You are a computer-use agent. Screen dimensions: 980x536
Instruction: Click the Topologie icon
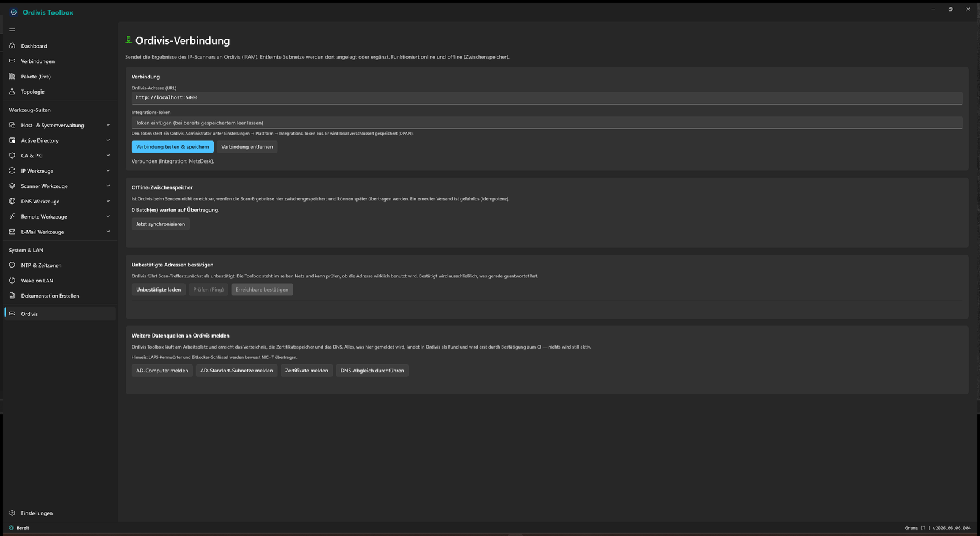point(12,92)
